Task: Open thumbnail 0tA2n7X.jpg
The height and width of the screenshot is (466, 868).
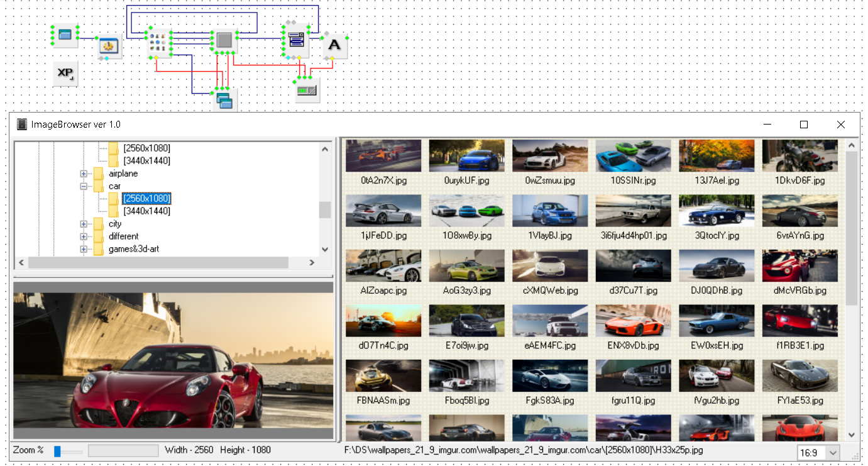Action: [x=383, y=156]
